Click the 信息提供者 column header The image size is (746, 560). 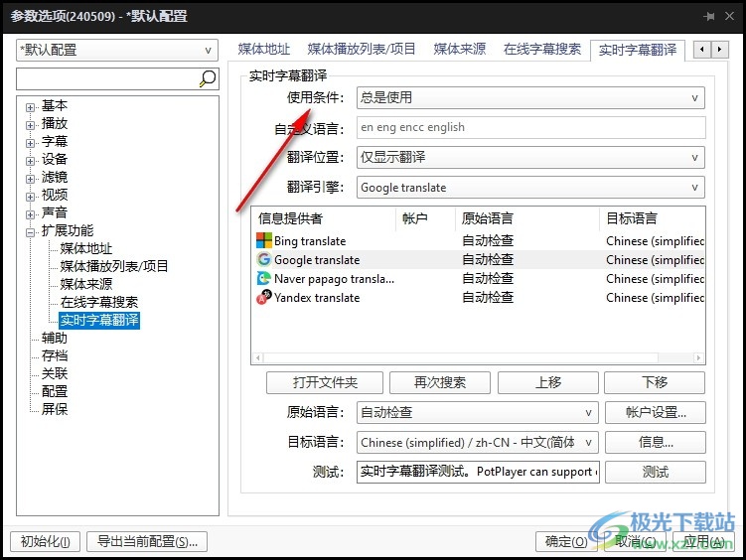point(324,218)
